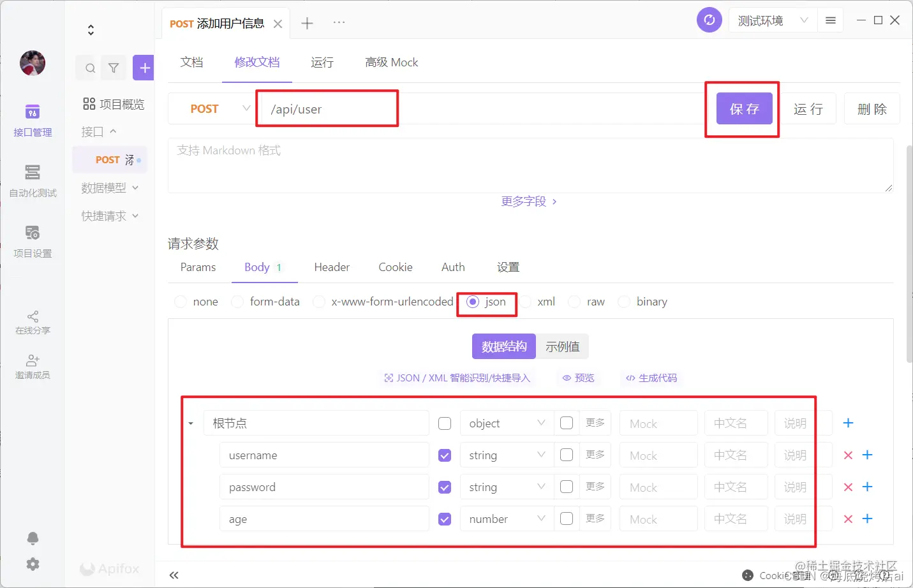This screenshot has height=588, width=913.
Task: Click the /api/user path input field
Action: [327, 108]
